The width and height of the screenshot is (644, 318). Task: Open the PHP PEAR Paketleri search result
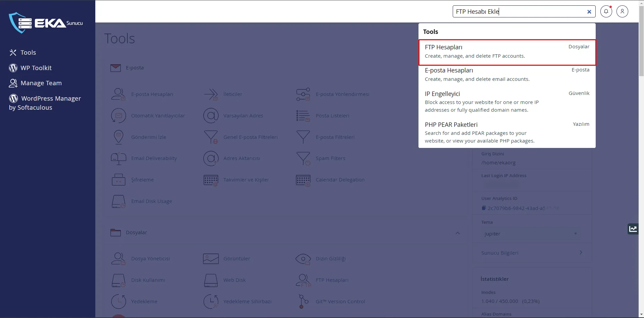(507, 132)
